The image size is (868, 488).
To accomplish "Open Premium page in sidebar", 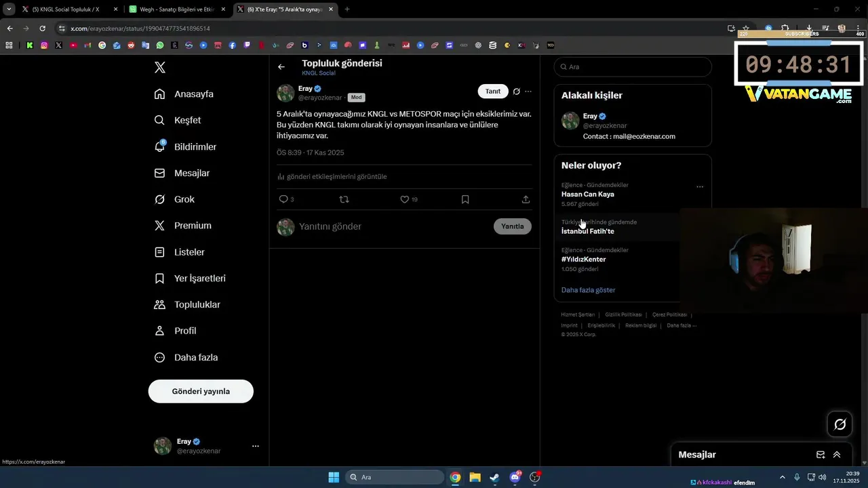I will (183, 226).
